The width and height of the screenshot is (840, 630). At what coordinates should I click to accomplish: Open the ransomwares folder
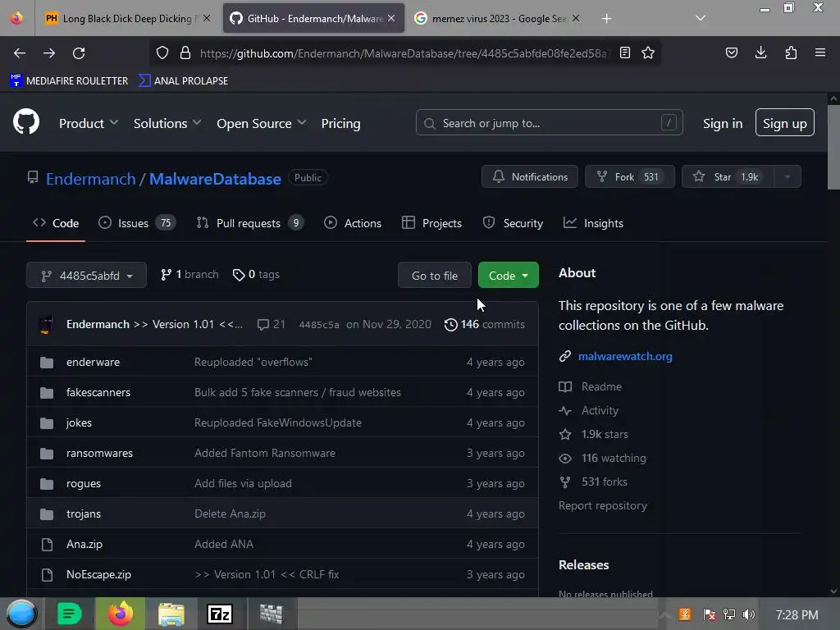click(x=99, y=453)
